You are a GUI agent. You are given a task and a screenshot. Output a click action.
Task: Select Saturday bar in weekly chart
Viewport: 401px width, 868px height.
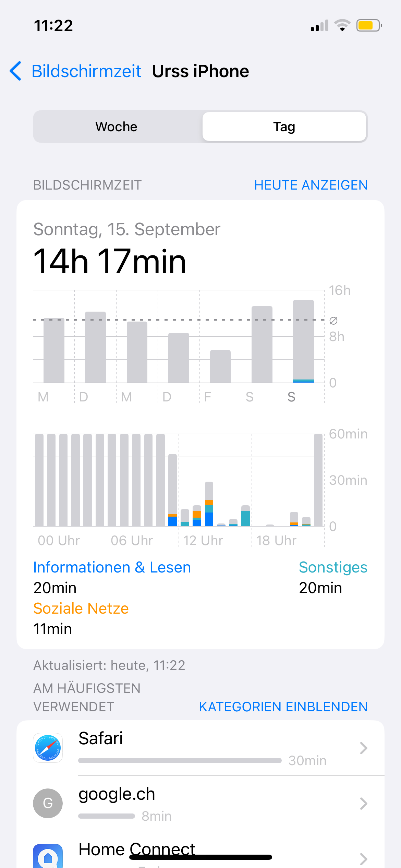tap(262, 344)
